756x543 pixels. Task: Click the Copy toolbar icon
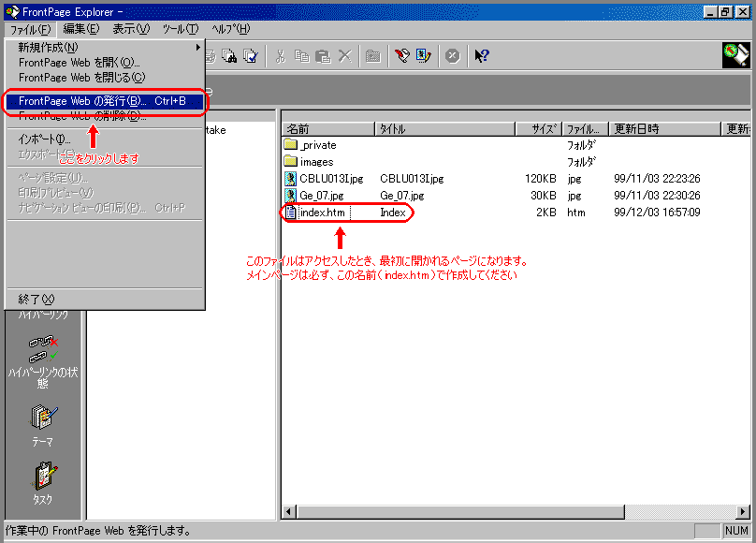point(302,55)
